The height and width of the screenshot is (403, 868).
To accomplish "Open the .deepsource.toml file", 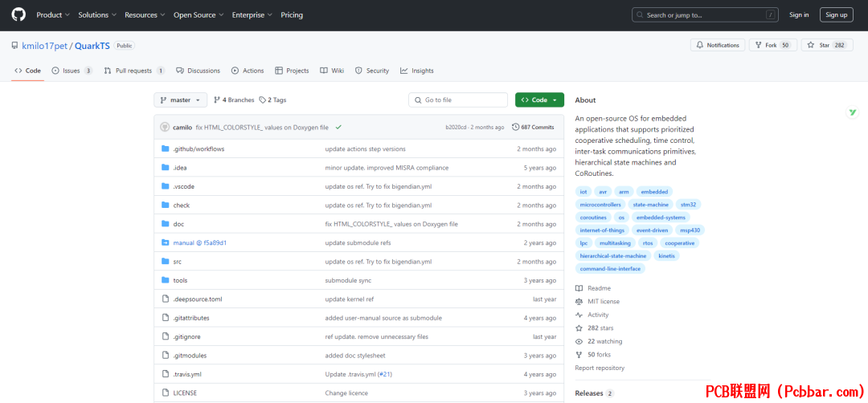I will pyautogui.click(x=198, y=299).
